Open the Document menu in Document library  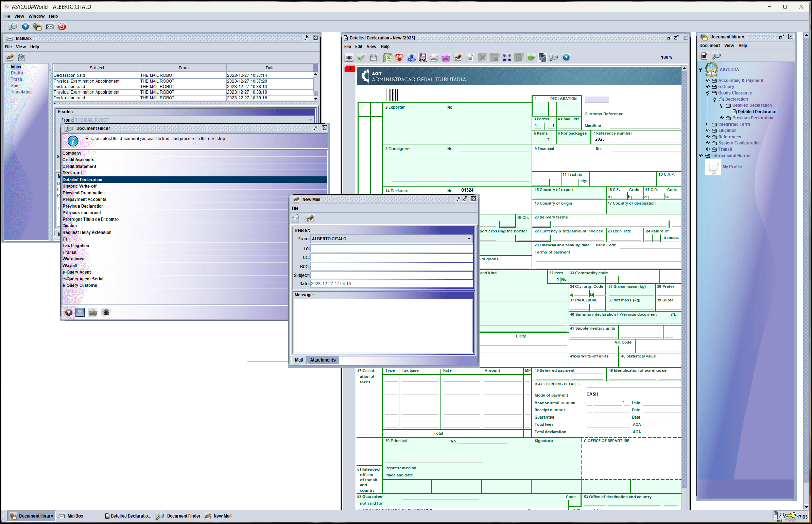pos(710,46)
